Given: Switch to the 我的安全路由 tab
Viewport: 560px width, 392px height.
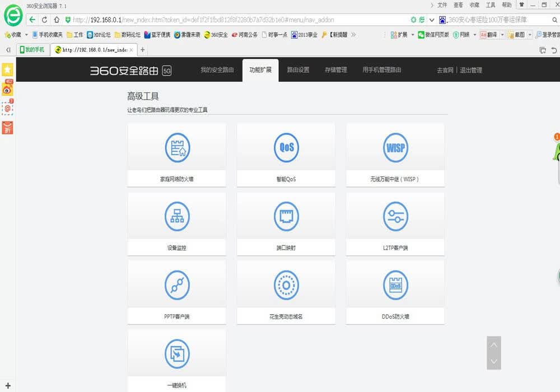Looking at the screenshot, I should [x=217, y=70].
